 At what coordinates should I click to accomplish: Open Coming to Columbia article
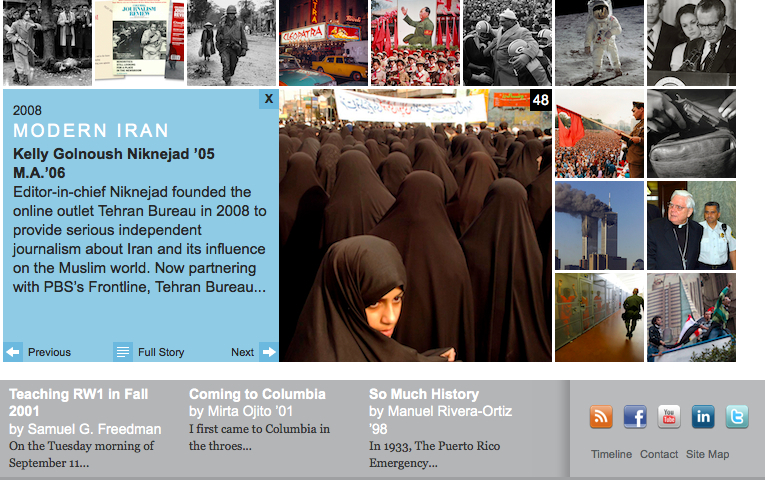click(x=257, y=394)
